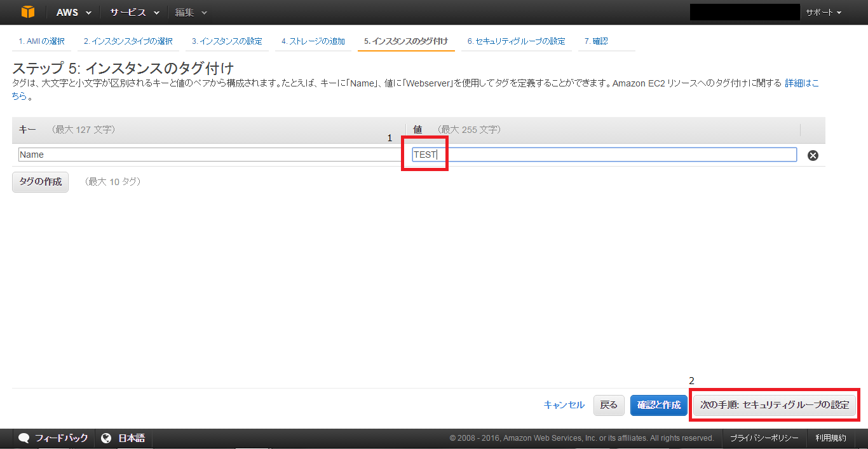Go to step 4. ストレージの追加

(x=313, y=41)
